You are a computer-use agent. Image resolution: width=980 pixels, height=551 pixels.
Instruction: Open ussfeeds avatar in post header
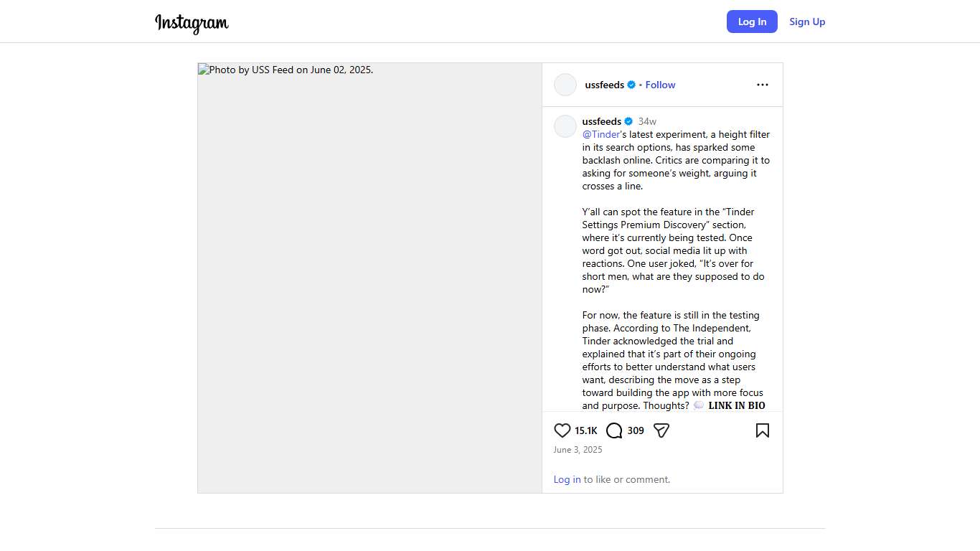[565, 85]
